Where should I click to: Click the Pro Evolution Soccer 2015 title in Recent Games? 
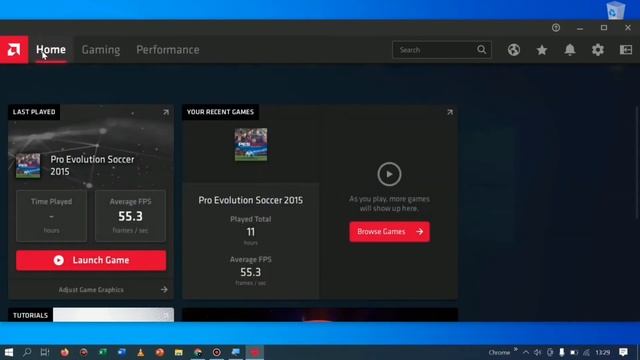[x=251, y=200]
